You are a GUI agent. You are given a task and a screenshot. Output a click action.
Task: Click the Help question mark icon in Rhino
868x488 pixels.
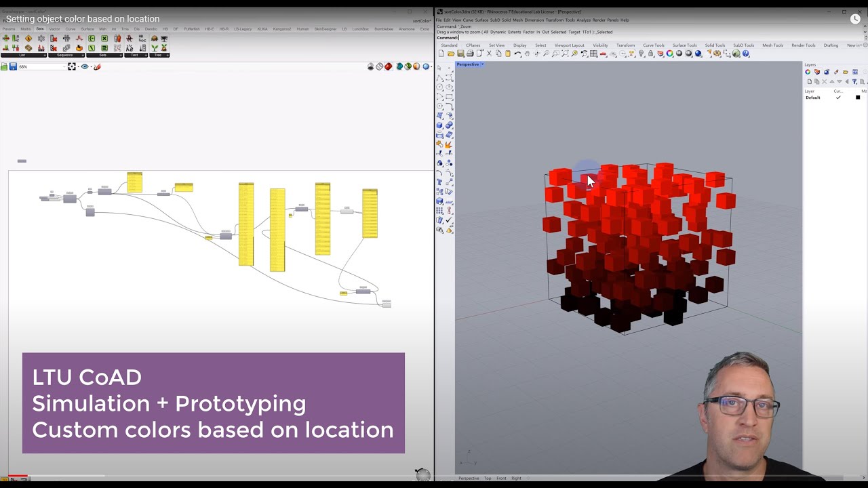point(745,54)
